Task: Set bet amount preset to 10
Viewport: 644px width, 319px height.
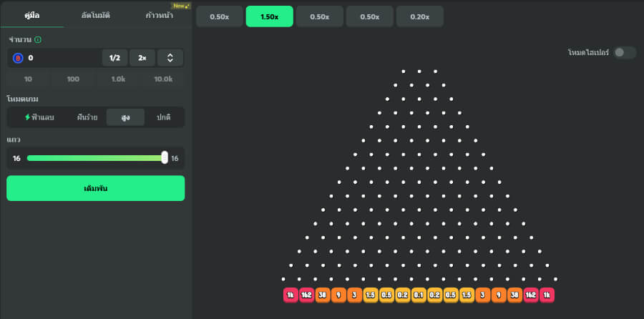Action: (x=28, y=79)
